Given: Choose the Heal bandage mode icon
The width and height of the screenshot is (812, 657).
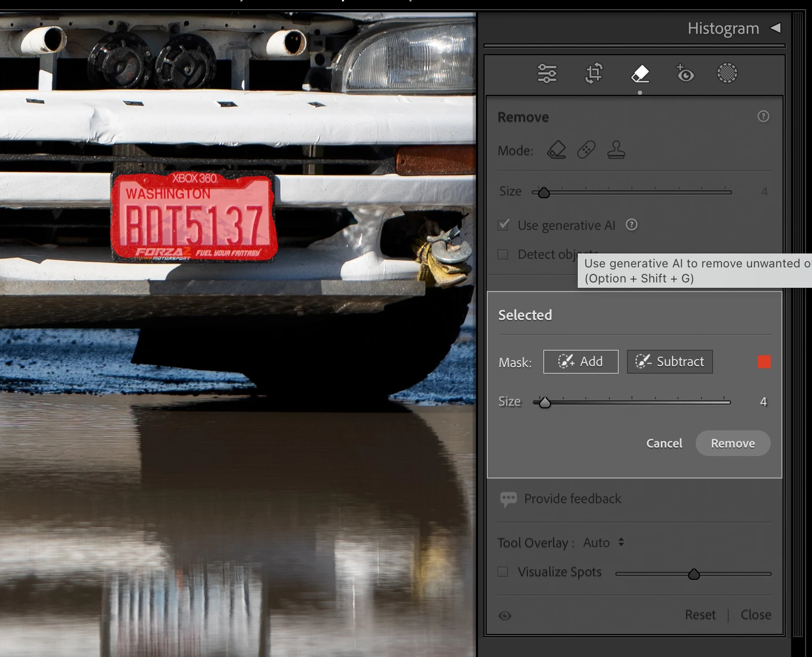Looking at the screenshot, I should point(586,150).
